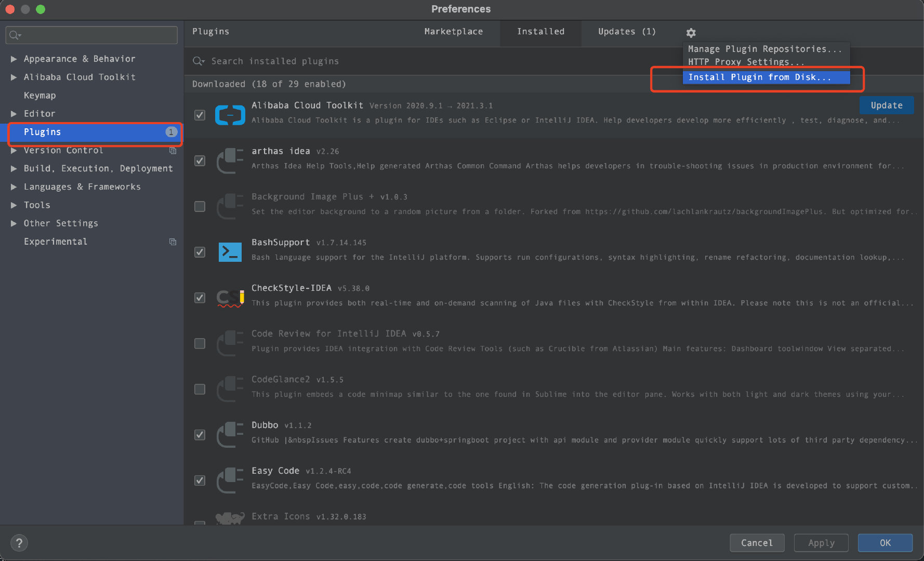Click the BashSupport terminal plugin icon
The width and height of the screenshot is (924, 561).
click(230, 252)
